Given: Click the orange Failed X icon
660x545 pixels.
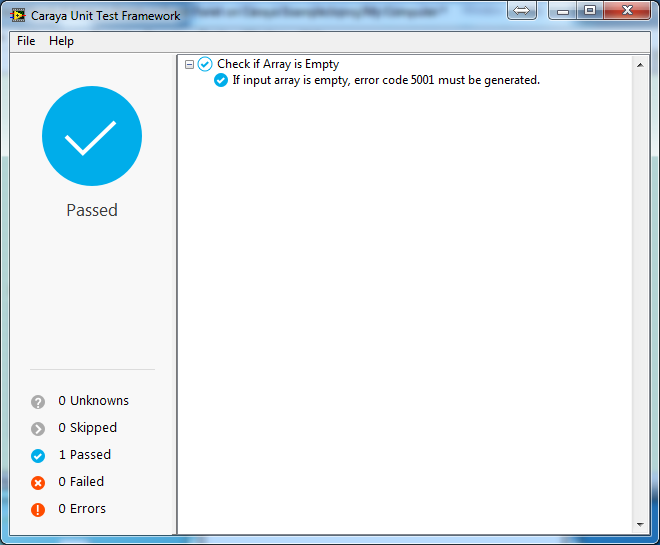Looking at the screenshot, I should coord(38,483).
